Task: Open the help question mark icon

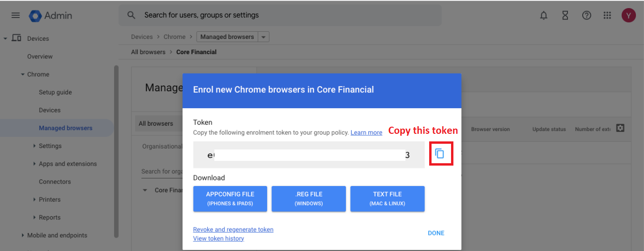Action: point(586,15)
